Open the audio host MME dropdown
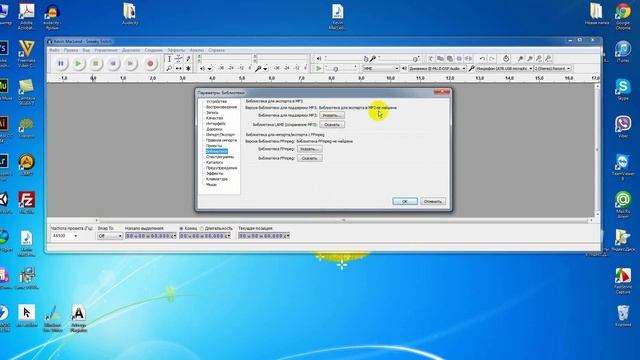Viewport: 640px width, 360px height. pos(381,69)
